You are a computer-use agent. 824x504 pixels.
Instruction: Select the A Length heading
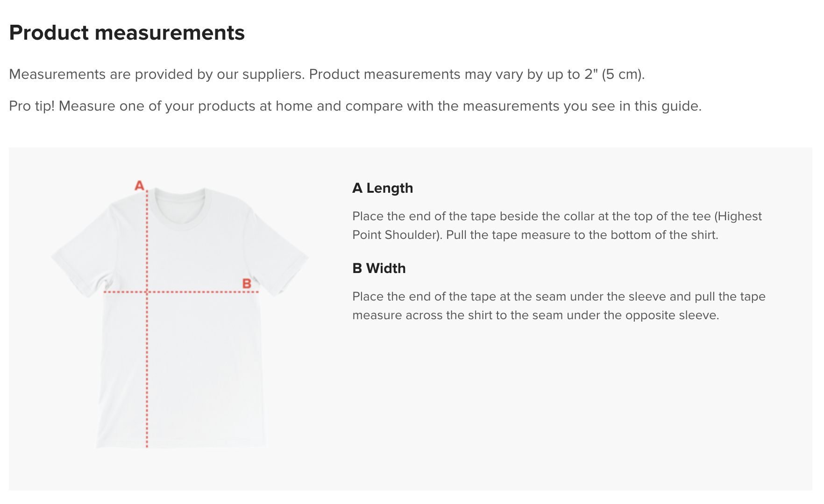383,188
